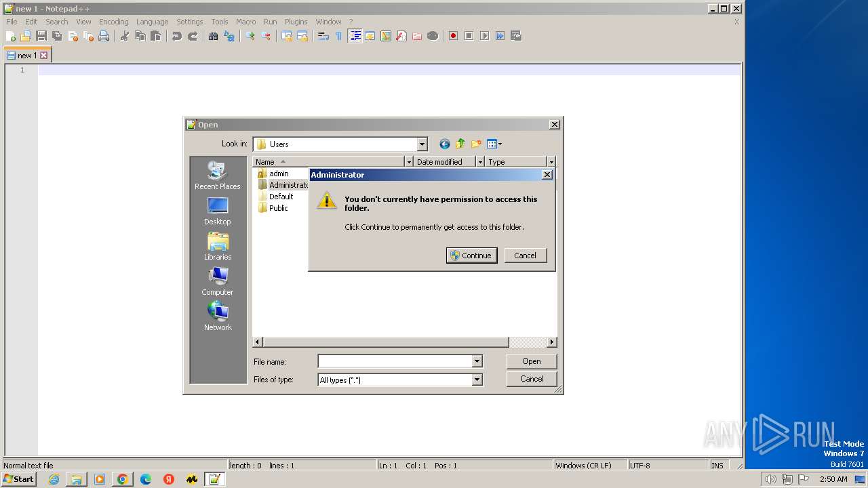Click the Zoom In toolbar icon
Viewport: 868px width, 488px height.
coord(250,36)
